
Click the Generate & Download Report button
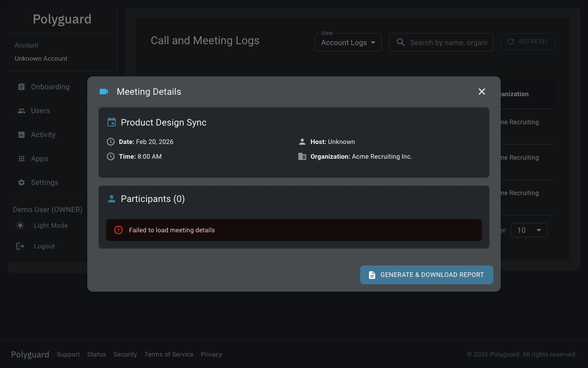pos(426,275)
